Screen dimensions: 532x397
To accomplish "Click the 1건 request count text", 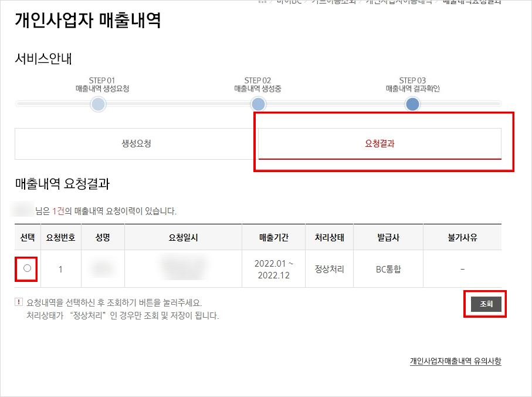I will tap(58, 211).
